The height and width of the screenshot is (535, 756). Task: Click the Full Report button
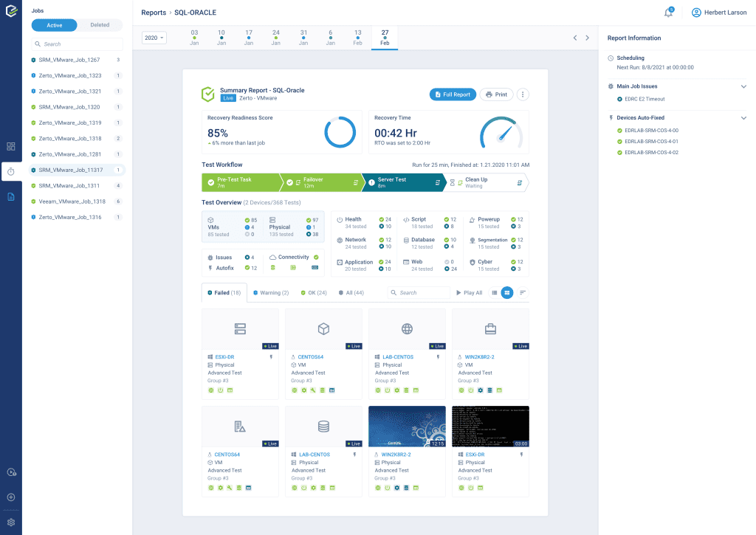pyautogui.click(x=453, y=94)
